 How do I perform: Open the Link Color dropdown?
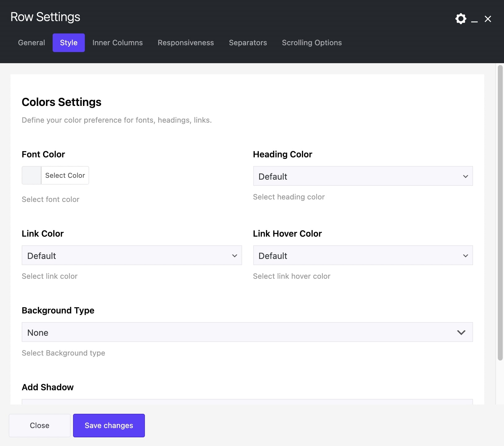[132, 256]
